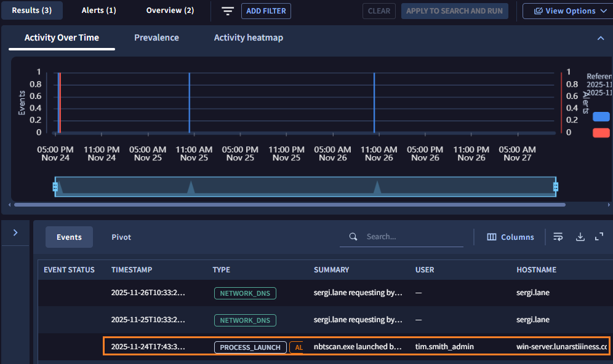
Task: Expand events table to fullscreen
Action: coord(599,237)
